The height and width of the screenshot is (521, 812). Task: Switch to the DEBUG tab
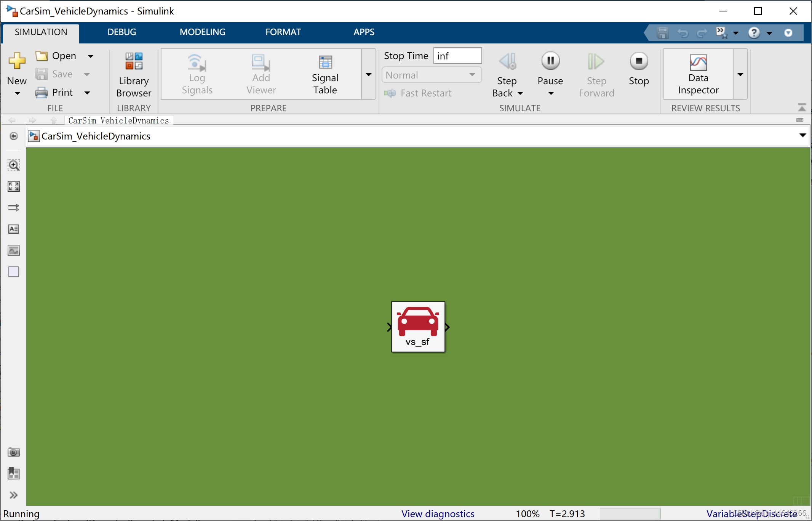[x=121, y=32]
